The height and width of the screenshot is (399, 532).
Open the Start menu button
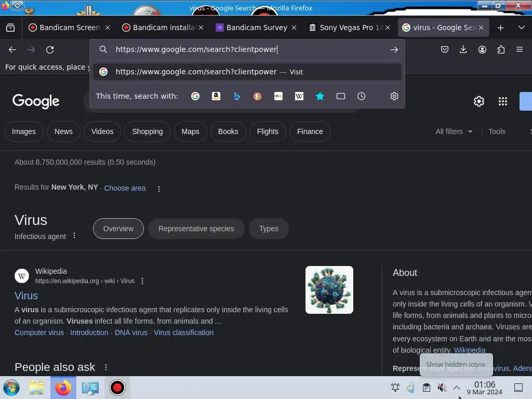tap(11, 388)
